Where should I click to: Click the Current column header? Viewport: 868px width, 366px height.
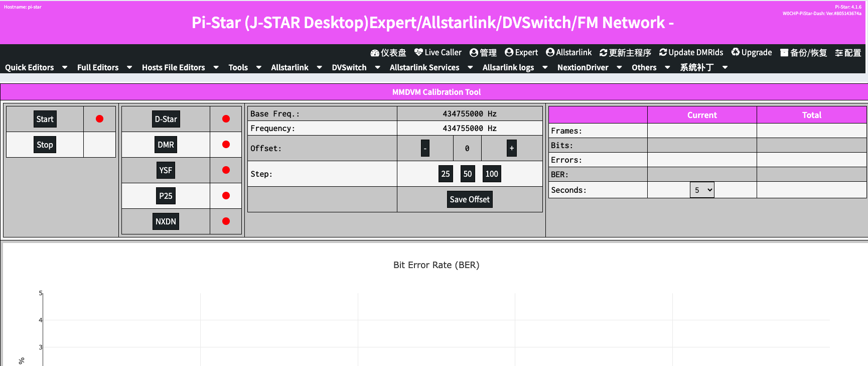click(702, 115)
